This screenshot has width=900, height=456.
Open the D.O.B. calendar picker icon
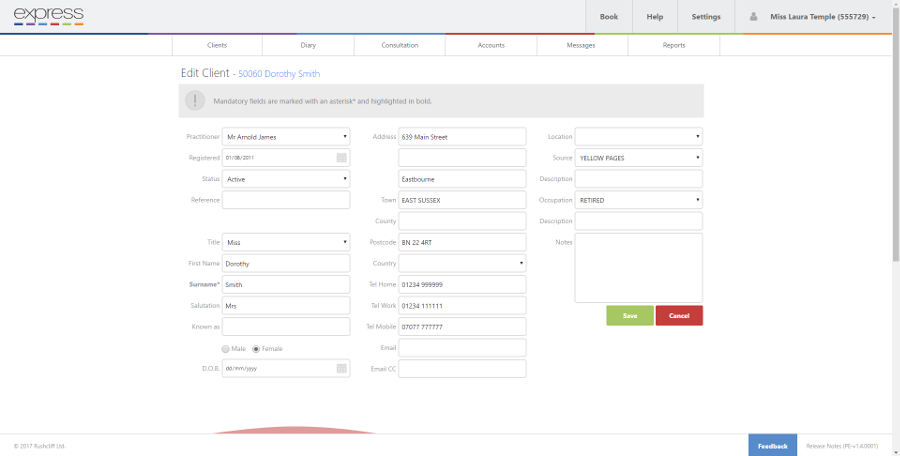pos(342,369)
